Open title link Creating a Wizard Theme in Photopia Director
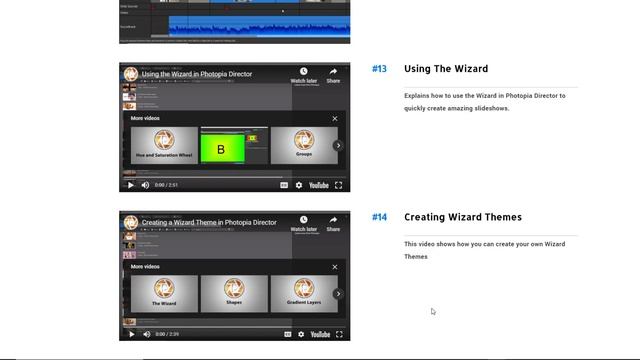The image size is (640, 360). point(209,222)
